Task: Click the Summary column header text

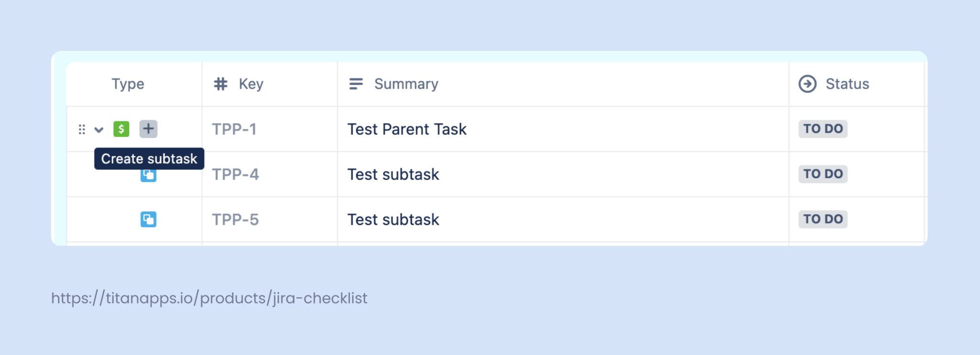Action: tap(406, 84)
